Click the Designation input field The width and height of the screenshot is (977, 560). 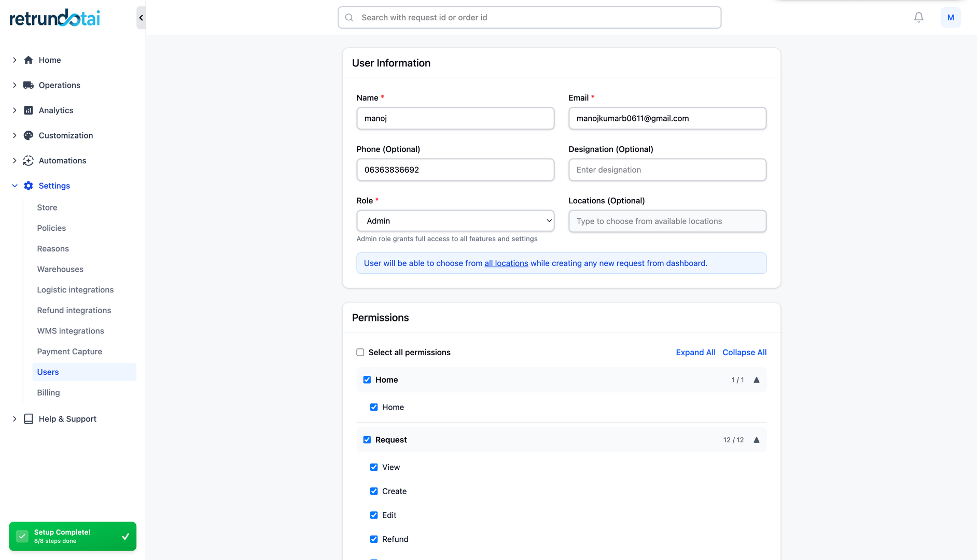point(667,170)
